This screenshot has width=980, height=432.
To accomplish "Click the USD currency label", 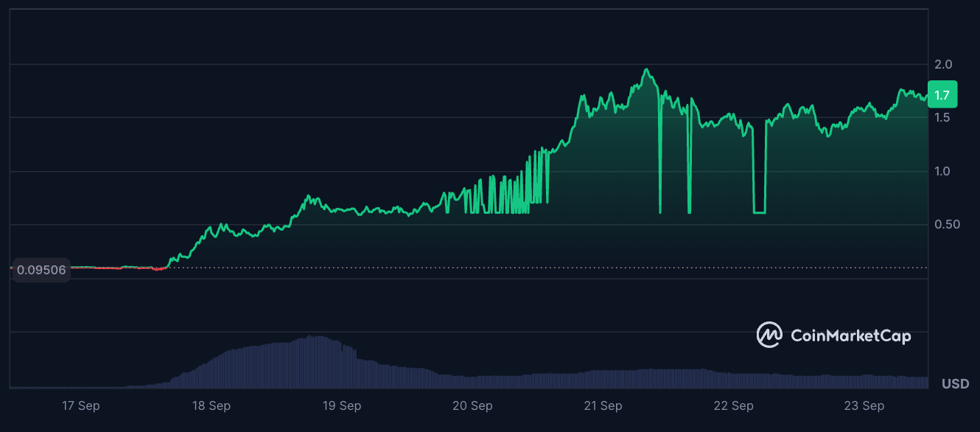I will tap(956, 384).
